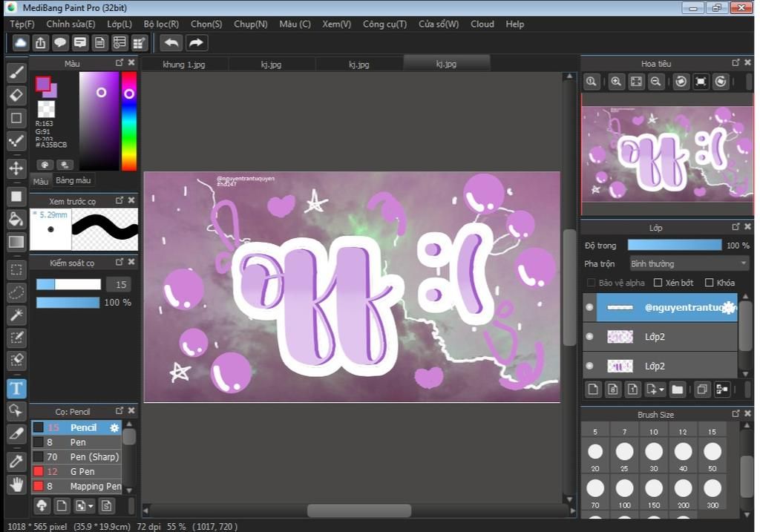Screen dimensions: 760x532
Task: Click the Undo arrow button
Action: click(x=171, y=43)
